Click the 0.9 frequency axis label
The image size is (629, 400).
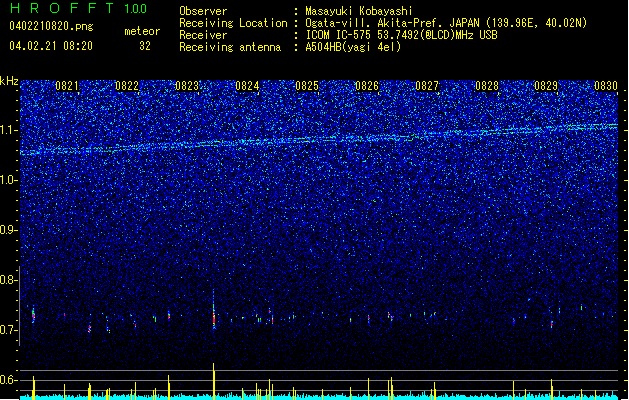coord(9,230)
